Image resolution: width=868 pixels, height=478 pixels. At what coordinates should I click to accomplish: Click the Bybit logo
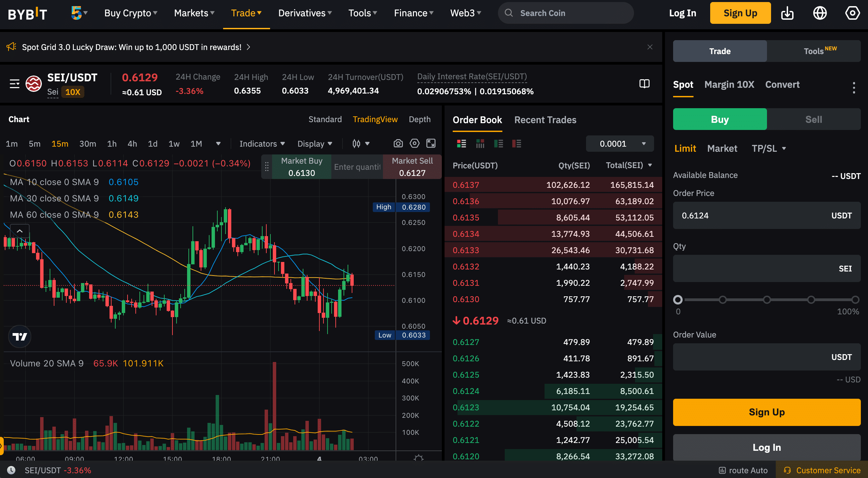click(27, 14)
